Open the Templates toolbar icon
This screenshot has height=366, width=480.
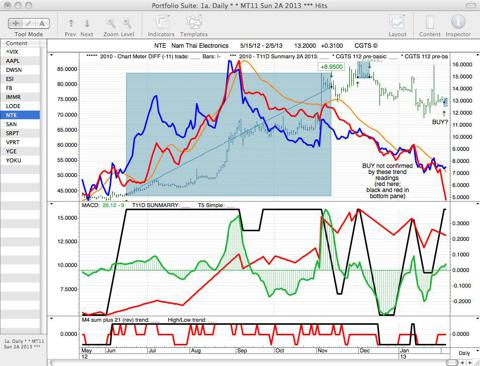[x=194, y=23]
